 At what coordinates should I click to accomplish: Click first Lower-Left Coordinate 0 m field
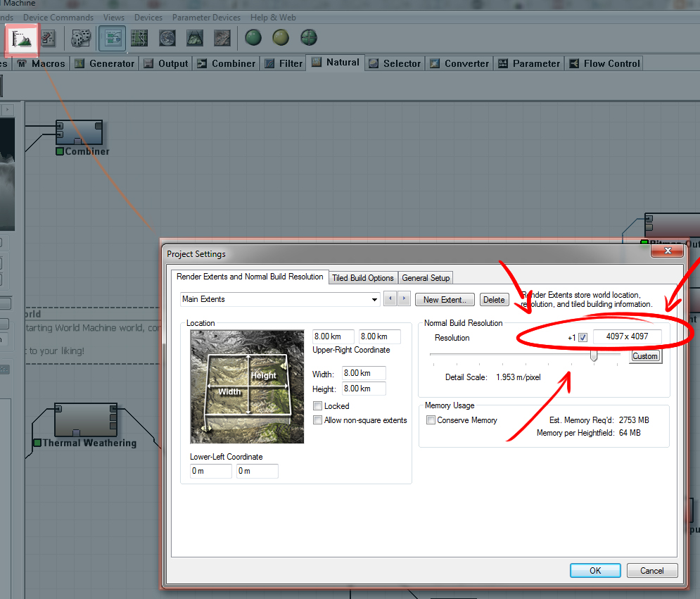pyautogui.click(x=211, y=471)
